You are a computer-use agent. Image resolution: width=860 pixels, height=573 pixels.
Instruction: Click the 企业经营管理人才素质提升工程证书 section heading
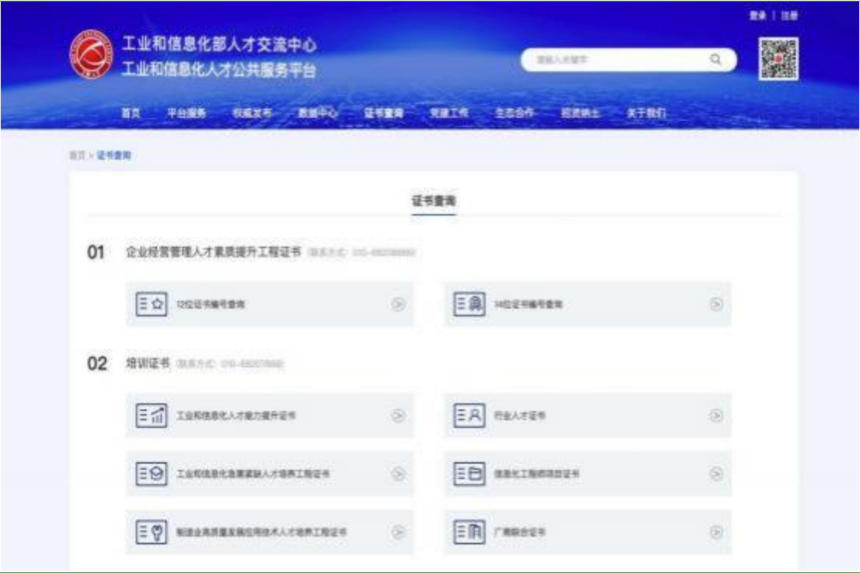[213, 252]
